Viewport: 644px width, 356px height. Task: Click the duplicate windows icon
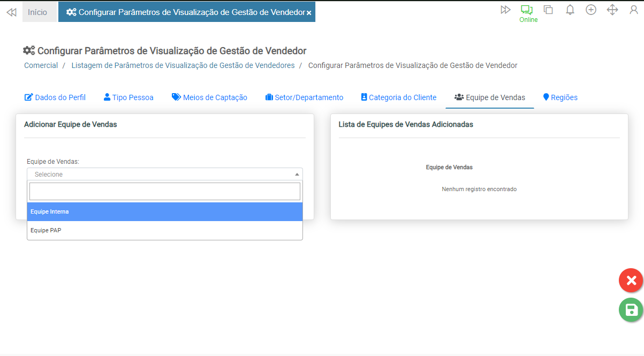point(548,10)
